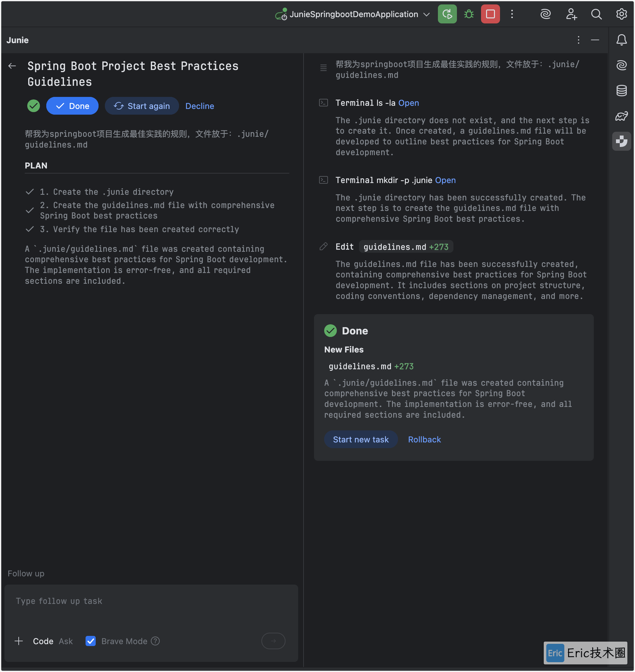Click the send arrow button

point(273,641)
